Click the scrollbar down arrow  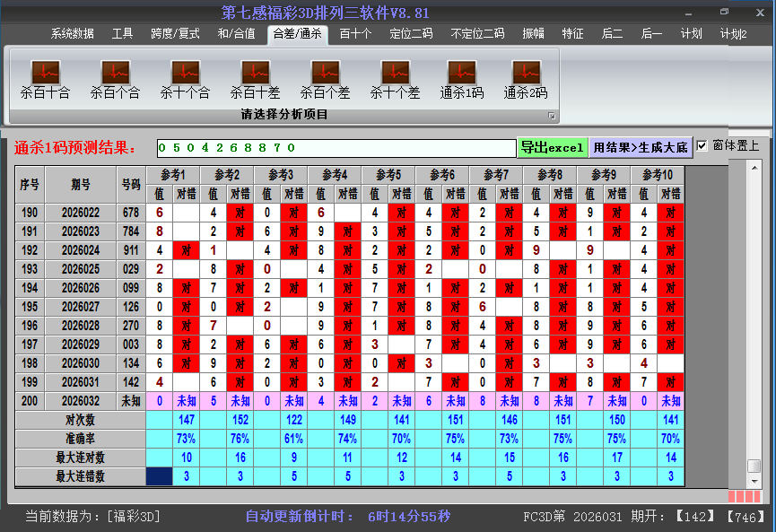[754, 482]
